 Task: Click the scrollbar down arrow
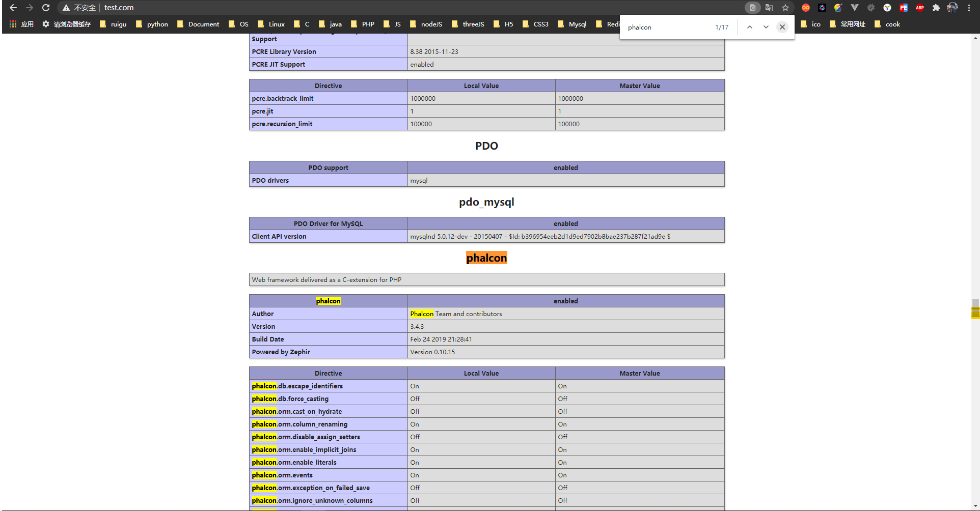pos(975,506)
